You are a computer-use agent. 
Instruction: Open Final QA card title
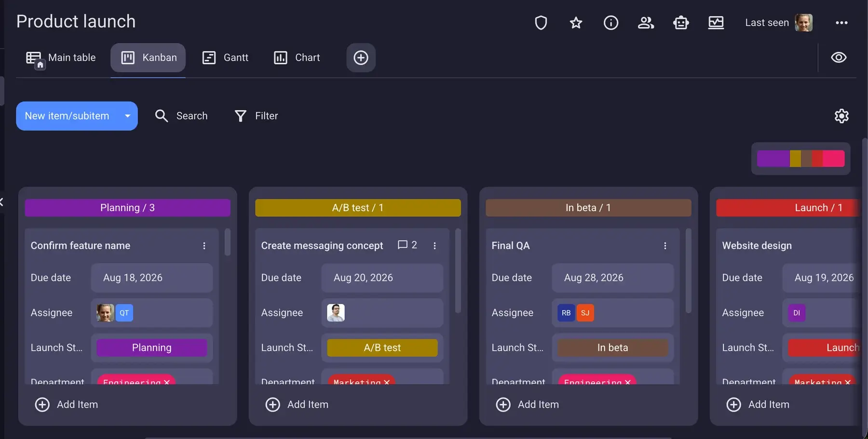(511, 246)
